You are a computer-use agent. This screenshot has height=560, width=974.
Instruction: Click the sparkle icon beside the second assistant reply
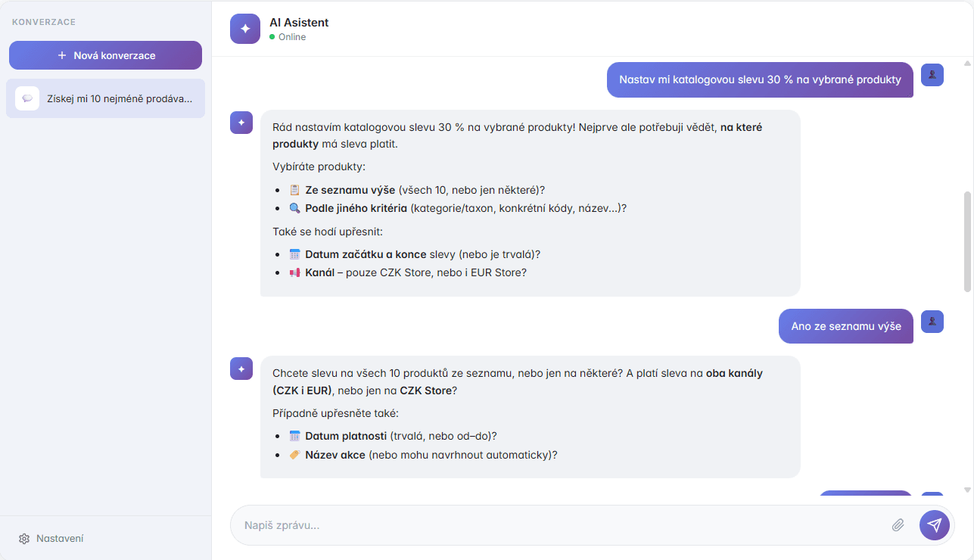point(241,369)
